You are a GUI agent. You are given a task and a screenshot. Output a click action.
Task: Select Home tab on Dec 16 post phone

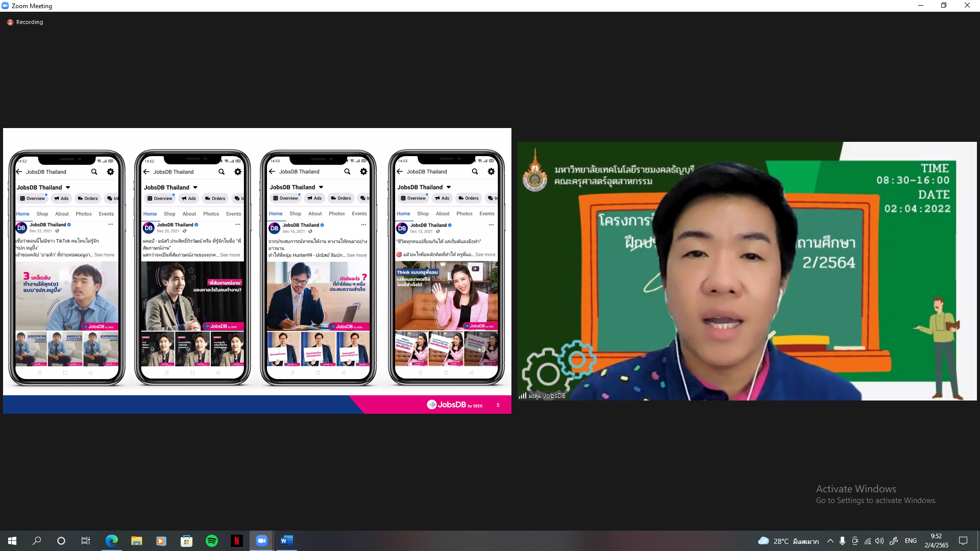276,213
